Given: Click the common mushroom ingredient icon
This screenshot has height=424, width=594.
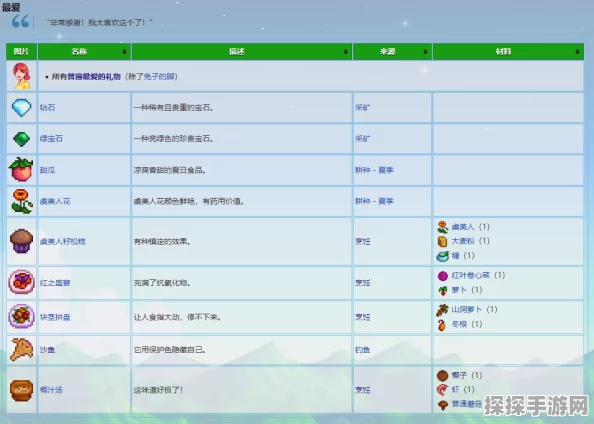Looking at the screenshot, I should coord(442,405).
